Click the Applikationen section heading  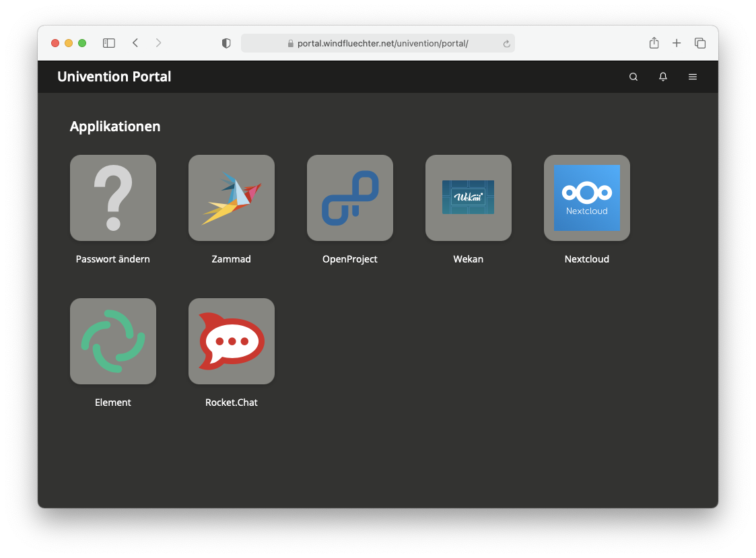(x=114, y=127)
